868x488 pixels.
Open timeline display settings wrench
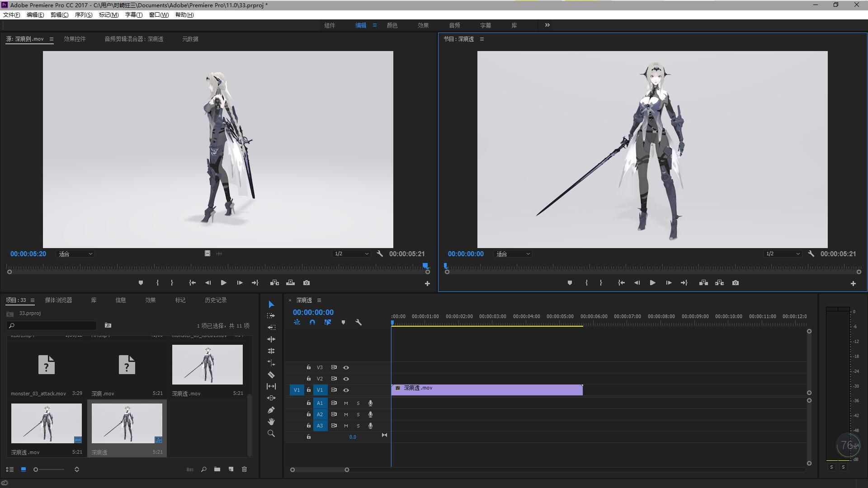click(359, 323)
